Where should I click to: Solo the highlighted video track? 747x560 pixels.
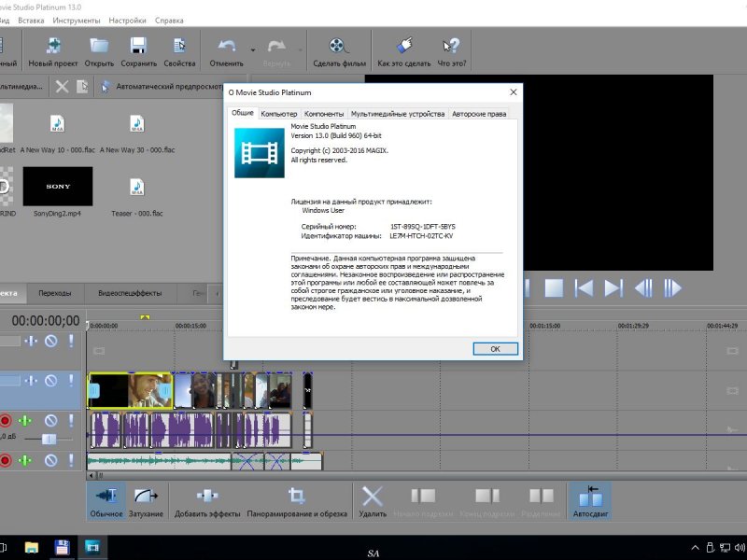click(x=71, y=381)
